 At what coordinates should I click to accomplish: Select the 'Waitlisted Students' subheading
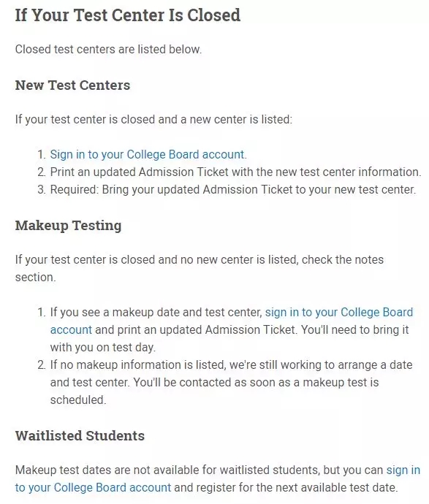point(80,436)
